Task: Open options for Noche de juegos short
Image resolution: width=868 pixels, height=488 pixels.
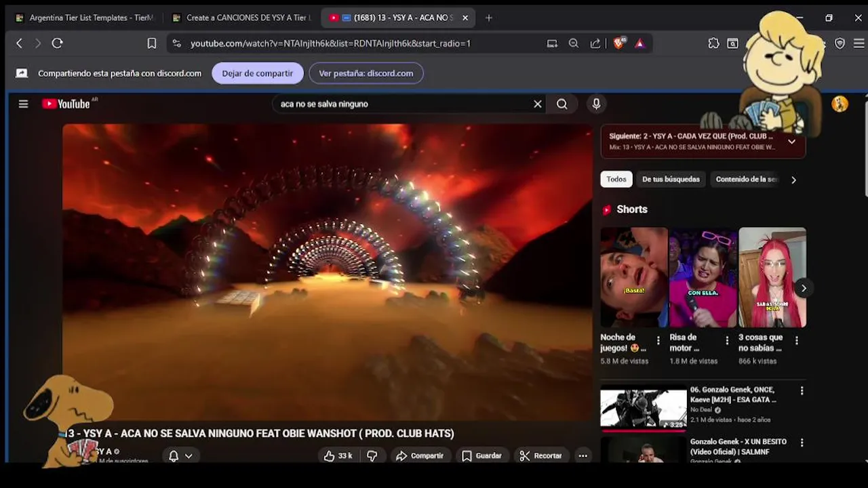Action: coord(658,341)
